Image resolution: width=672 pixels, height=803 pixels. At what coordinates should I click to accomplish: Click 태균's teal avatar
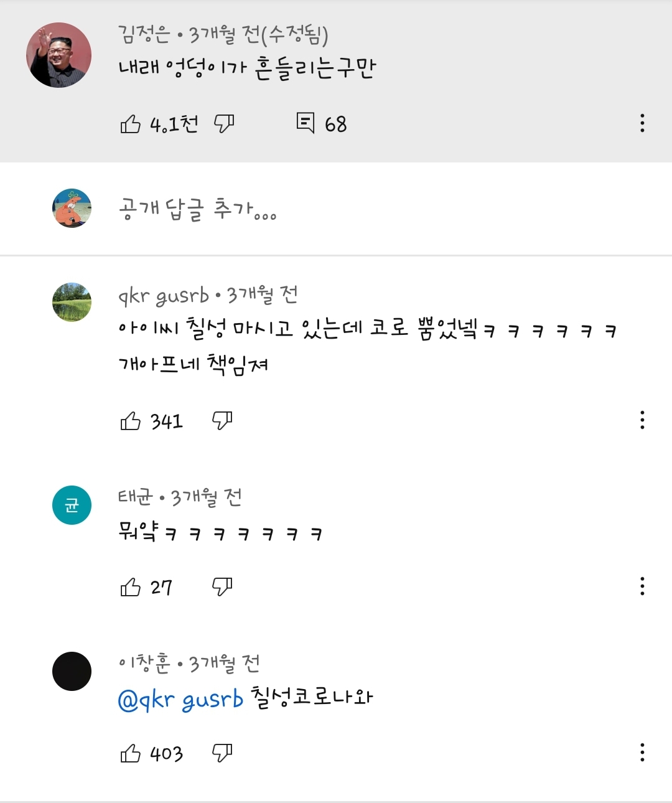(x=72, y=505)
